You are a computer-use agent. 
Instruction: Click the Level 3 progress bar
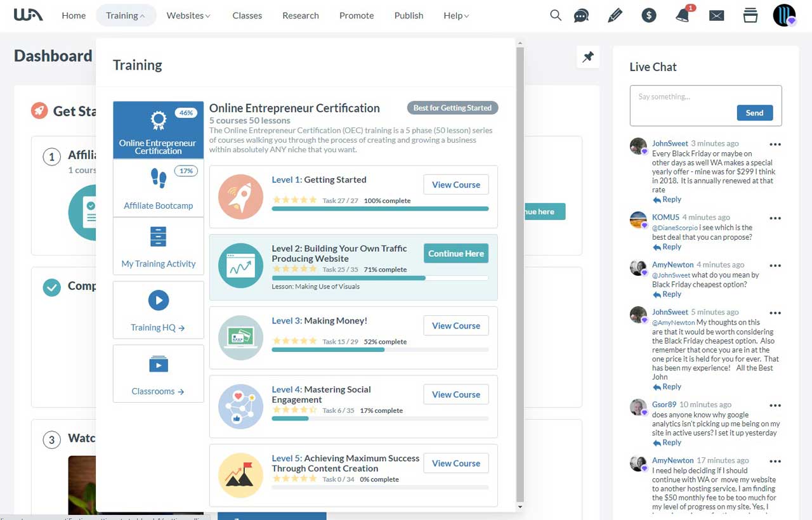point(380,349)
